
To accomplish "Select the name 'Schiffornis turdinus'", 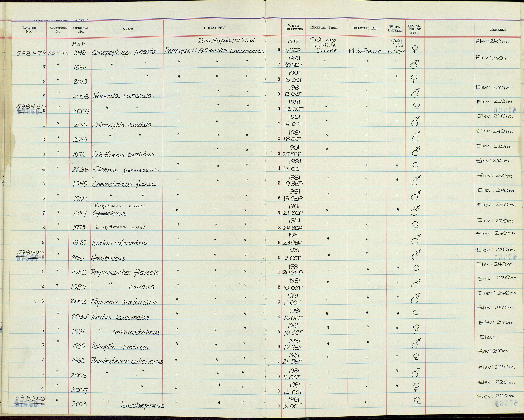I will pos(123,154).
